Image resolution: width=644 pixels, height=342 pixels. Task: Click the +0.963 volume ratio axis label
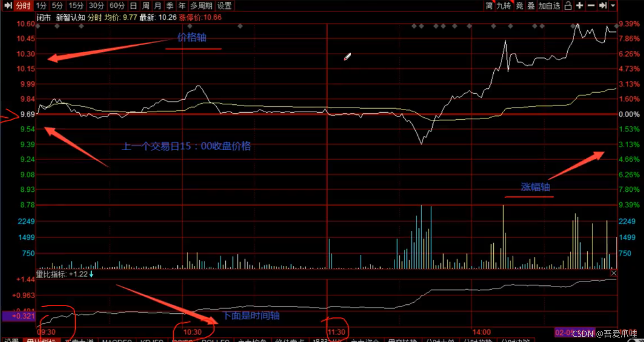[x=23, y=295]
